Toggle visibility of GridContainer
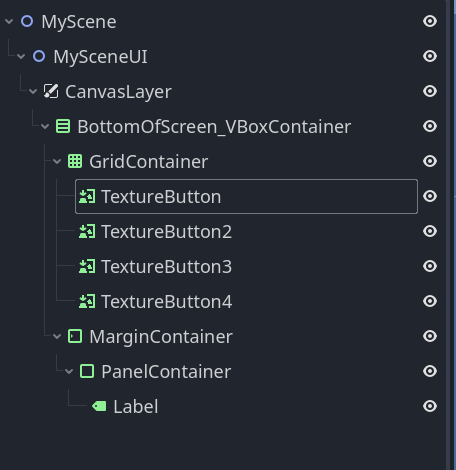 (x=430, y=161)
